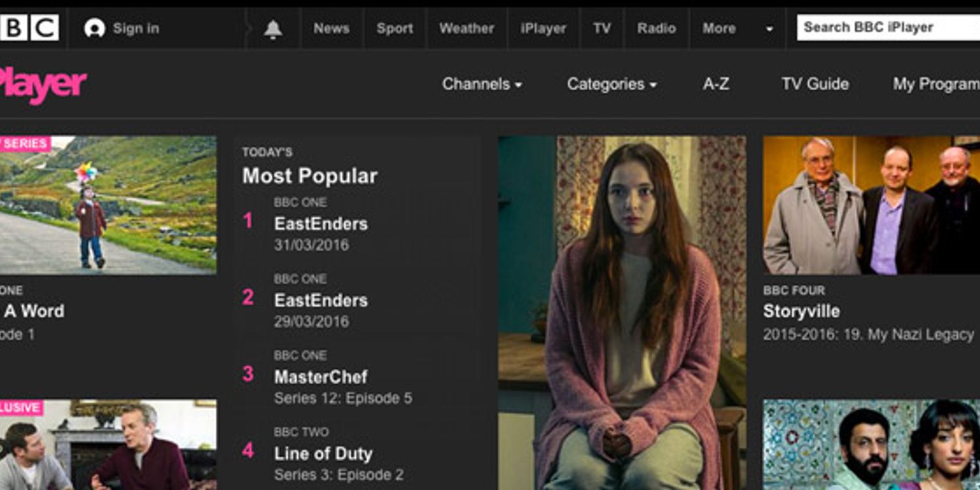Open the notifications bell

point(273,29)
